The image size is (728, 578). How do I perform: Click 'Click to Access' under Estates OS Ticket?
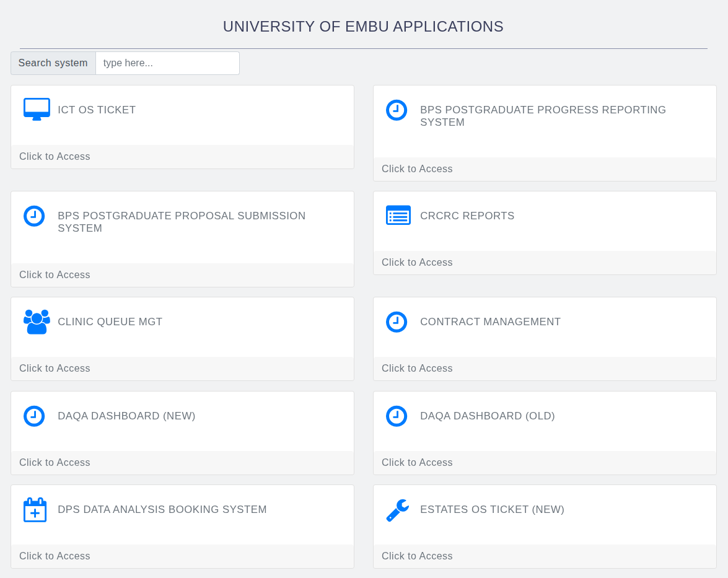[x=417, y=556]
